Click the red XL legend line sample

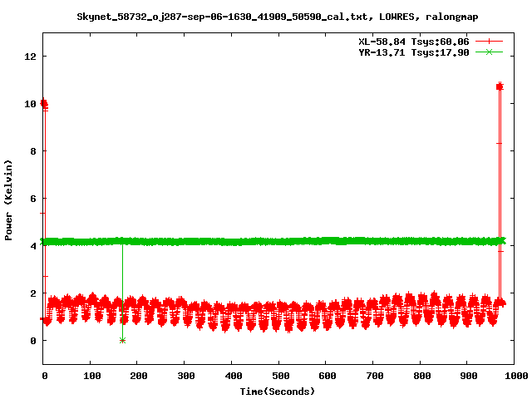489,42
